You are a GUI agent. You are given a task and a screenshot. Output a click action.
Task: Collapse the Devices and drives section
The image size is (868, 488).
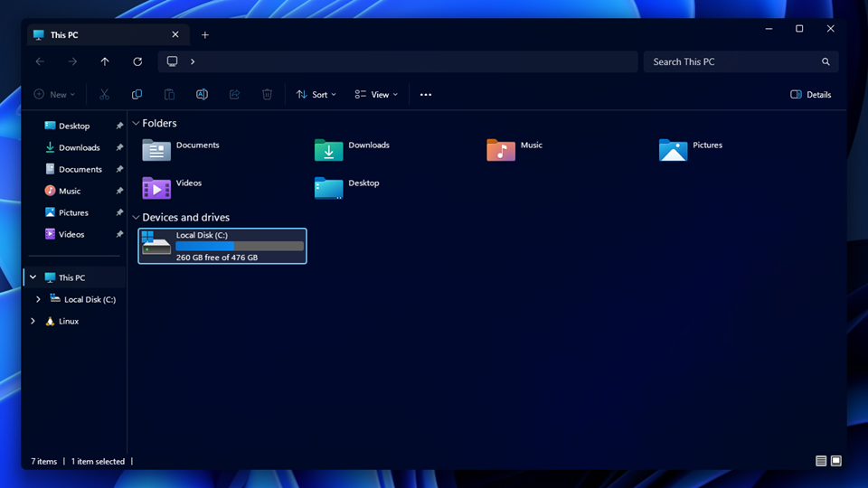tap(136, 218)
